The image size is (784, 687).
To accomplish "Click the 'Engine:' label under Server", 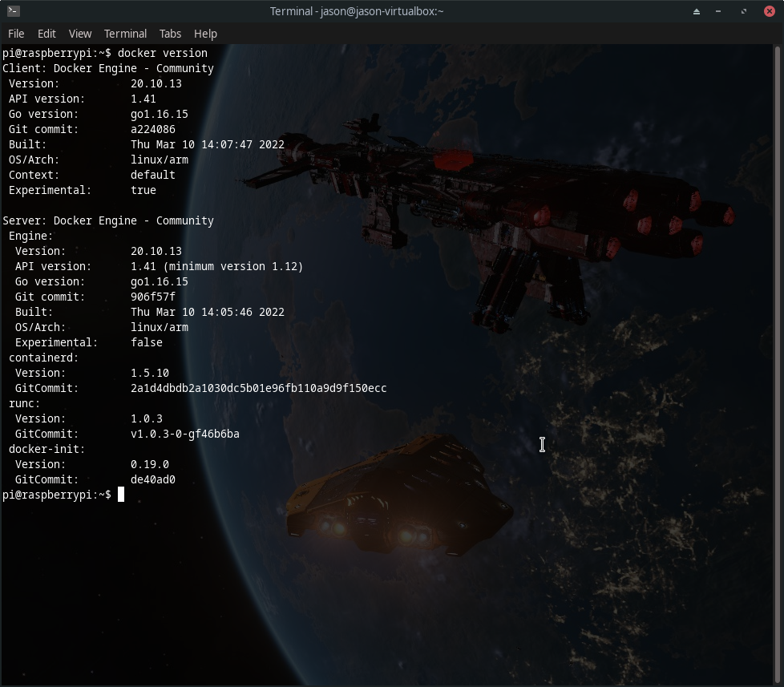I will coord(30,236).
